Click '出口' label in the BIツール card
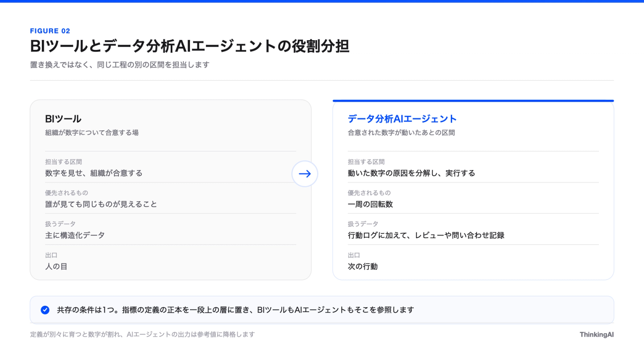 click(51, 255)
